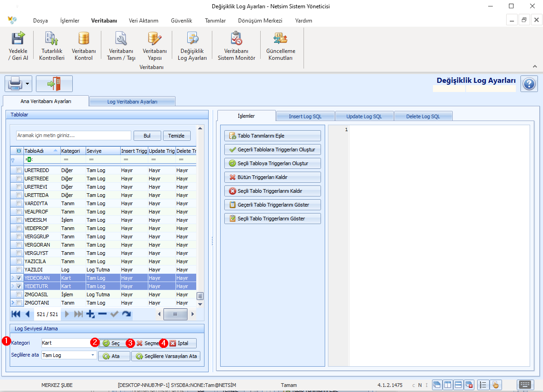Go to the next record in the navigator
The height and width of the screenshot is (392, 543).
click(67, 314)
